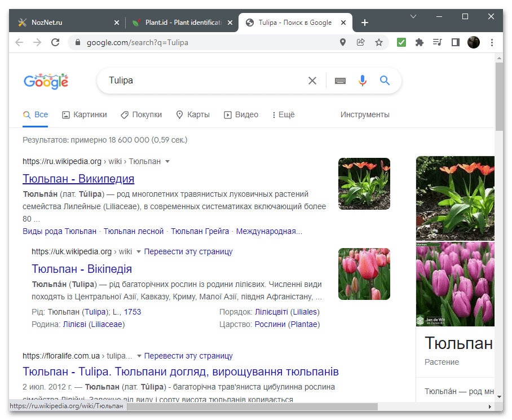Open the Liliales link
Viewport: 512px width, 420px height.
coord(305,312)
